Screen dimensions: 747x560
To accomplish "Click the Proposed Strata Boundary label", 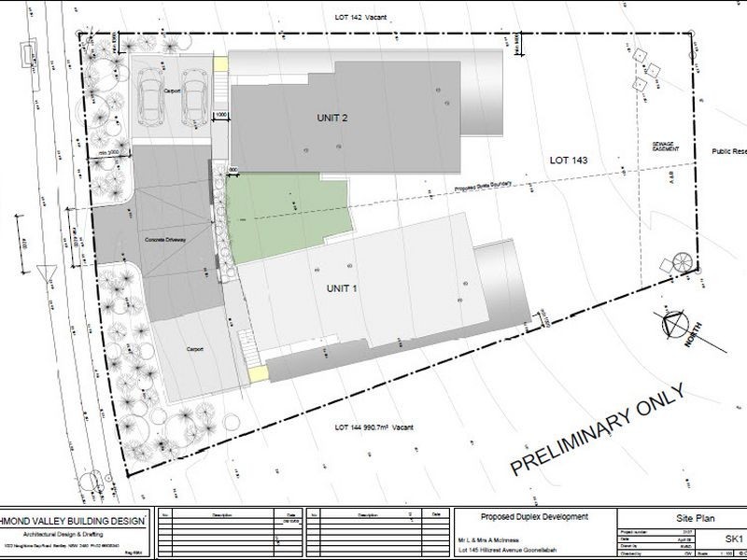I will coord(483,186).
